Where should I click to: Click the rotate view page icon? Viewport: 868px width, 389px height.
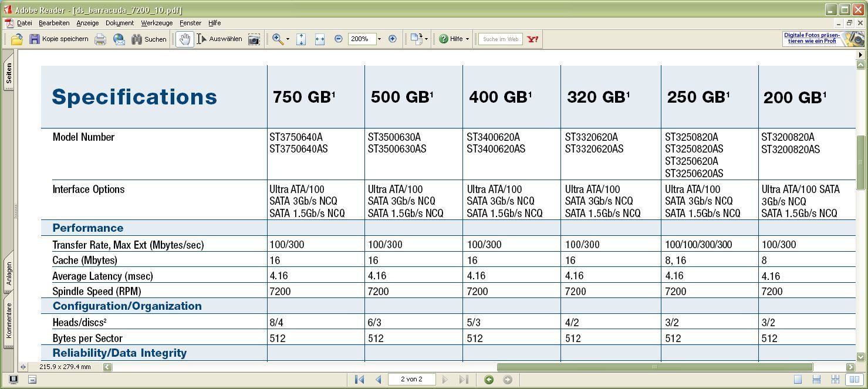tap(416, 39)
